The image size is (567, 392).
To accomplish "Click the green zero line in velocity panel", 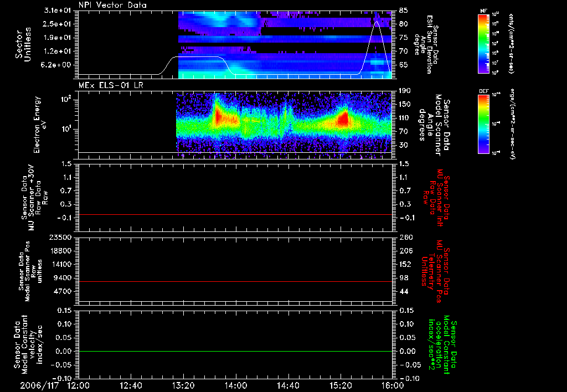I will 235,351.
